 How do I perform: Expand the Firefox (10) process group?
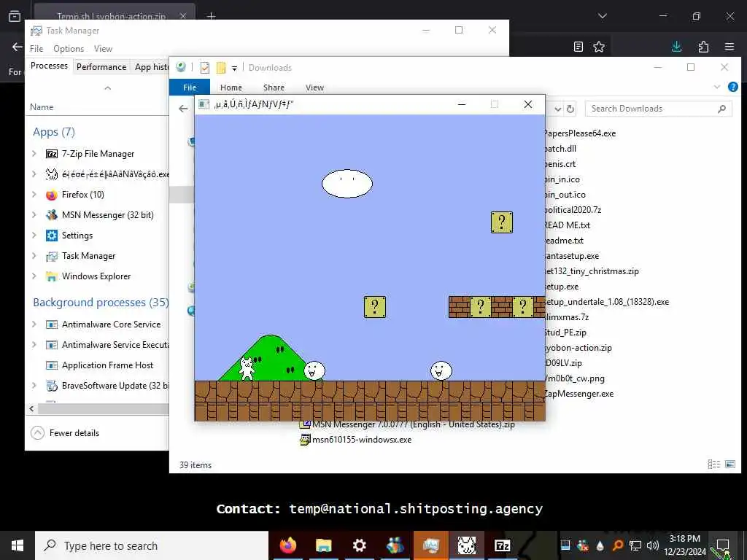34,194
